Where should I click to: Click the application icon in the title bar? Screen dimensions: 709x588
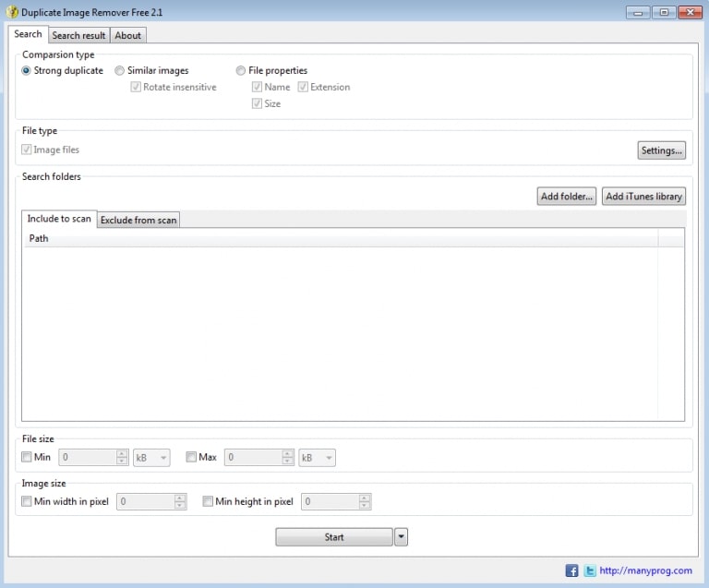(x=13, y=12)
